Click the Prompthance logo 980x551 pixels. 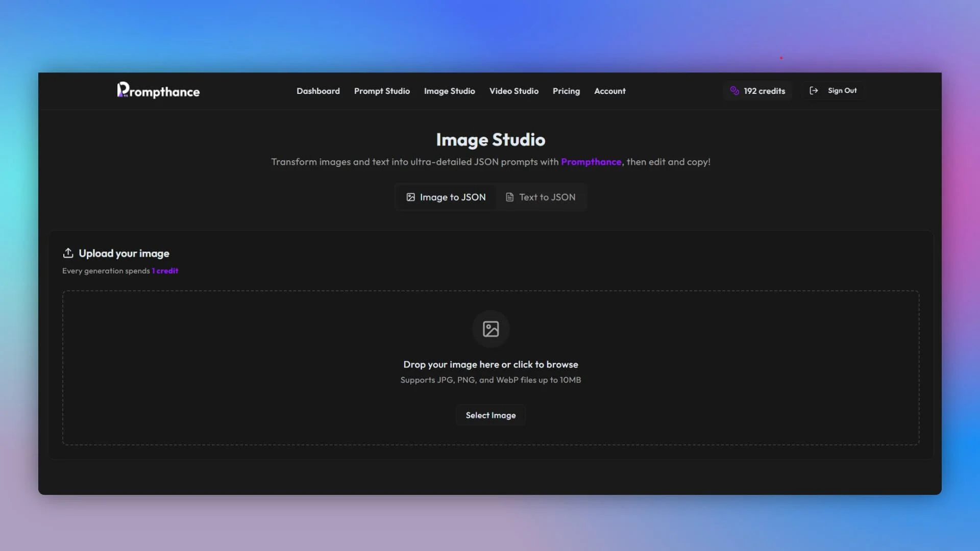pyautogui.click(x=158, y=90)
